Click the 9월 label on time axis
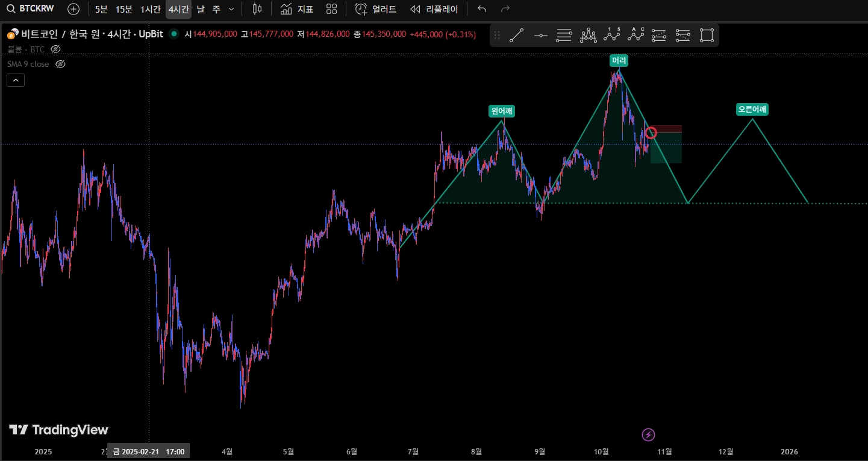Image resolution: width=868 pixels, height=461 pixels. 540,451
